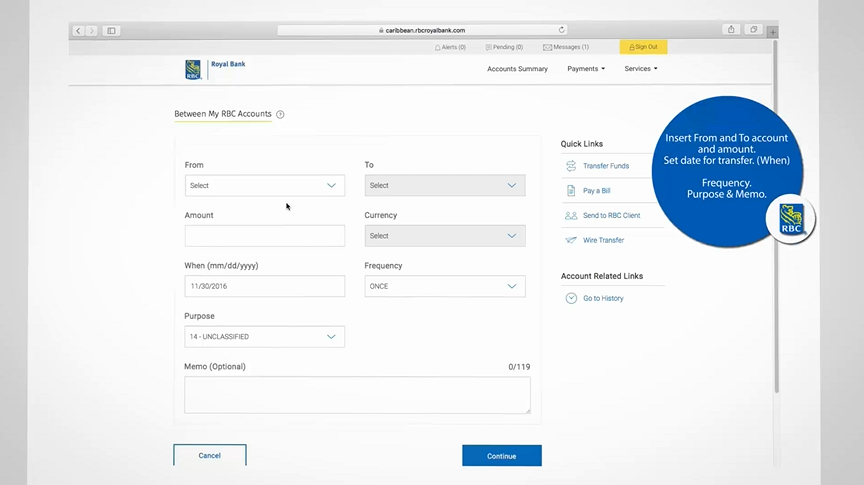The height and width of the screenshot is (485, 864).
Task: Click the help icon beside Between My RBC Accounts
Action: point(280,115)
